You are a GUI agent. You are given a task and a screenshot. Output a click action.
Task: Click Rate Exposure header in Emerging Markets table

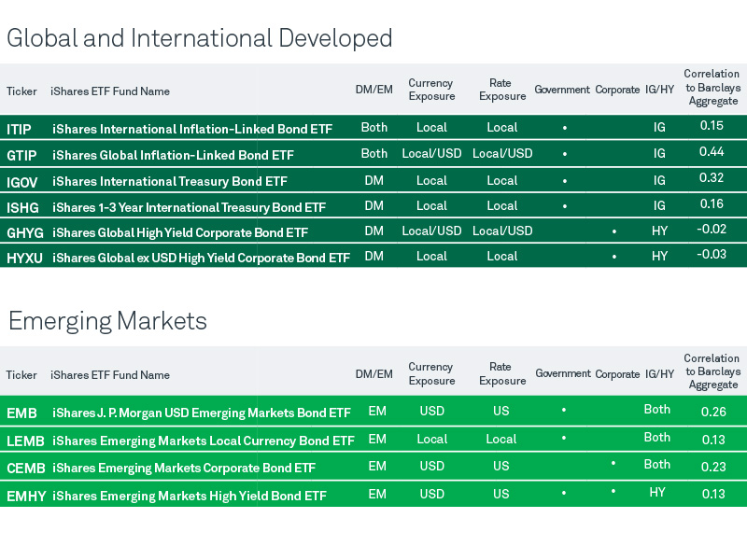coord(501,373)
